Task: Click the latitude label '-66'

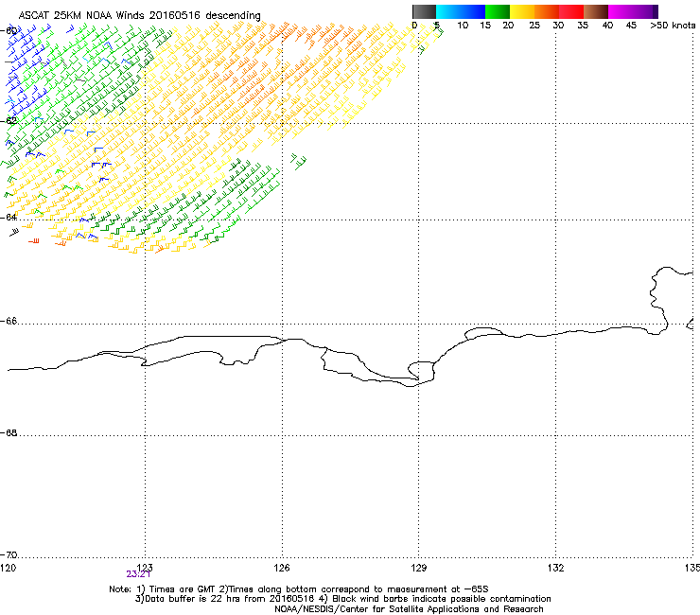Action: click(x=9, y=321)
